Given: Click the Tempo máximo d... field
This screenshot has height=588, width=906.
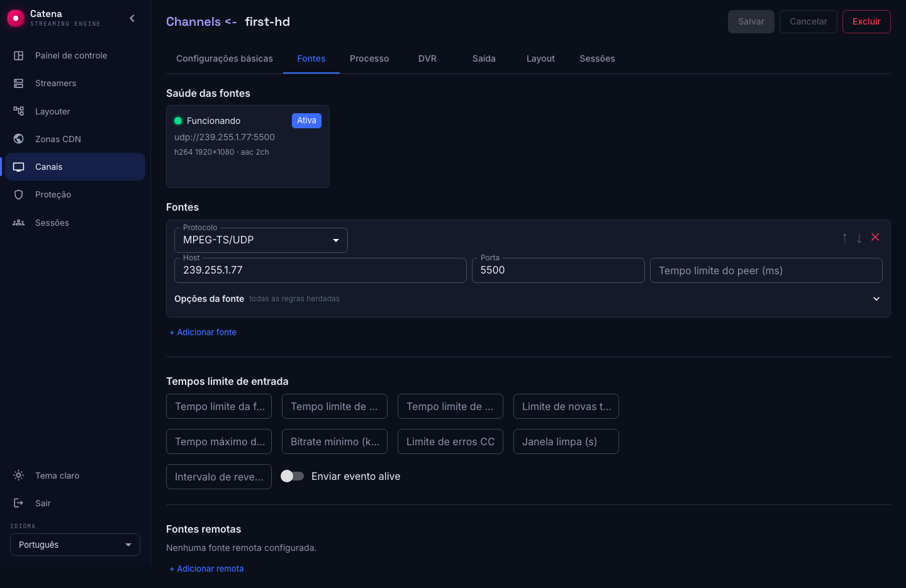Looking at the screenshot, I should [x=219, y=441].
